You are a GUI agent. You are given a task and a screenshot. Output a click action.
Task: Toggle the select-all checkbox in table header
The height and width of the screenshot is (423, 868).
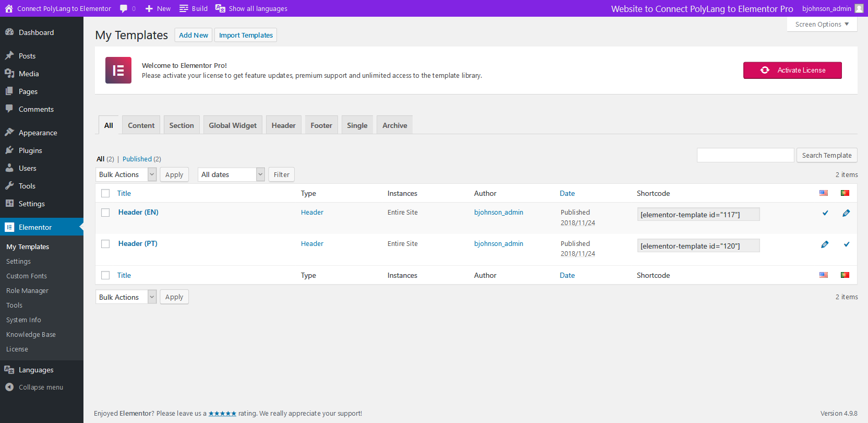(x=105, y=193)
